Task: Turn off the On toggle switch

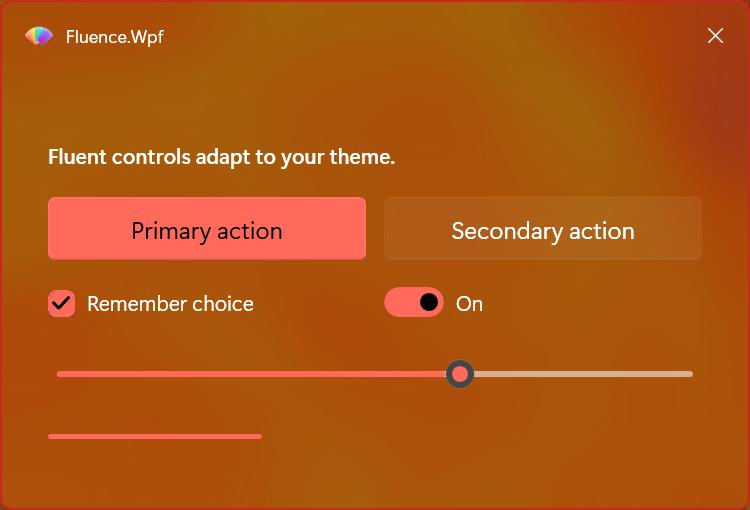Action: tap(414, 302)
